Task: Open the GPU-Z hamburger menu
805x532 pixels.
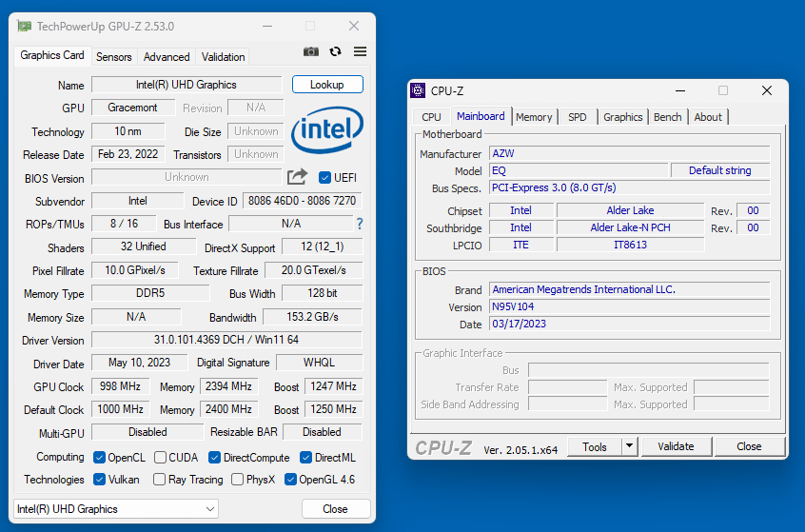Action: [x=360, y=51]
